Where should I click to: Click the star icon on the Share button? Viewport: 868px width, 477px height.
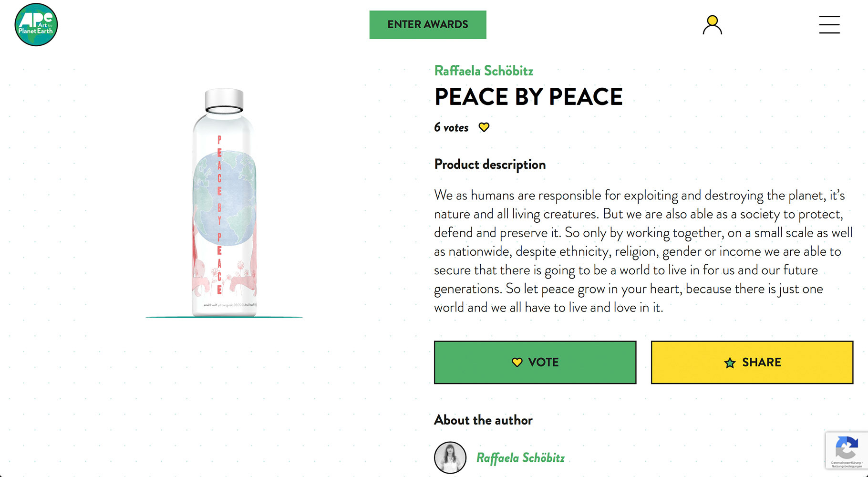coord(730,363)
